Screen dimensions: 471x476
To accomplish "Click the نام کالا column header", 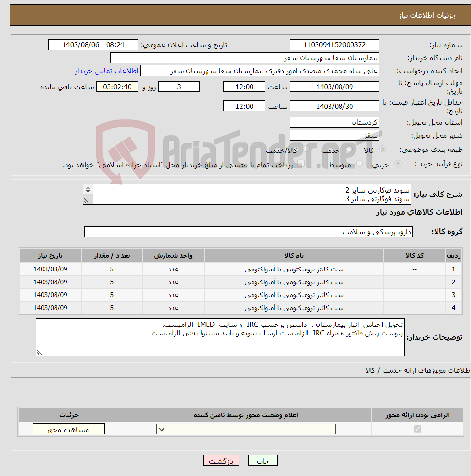I will pyautogui.click(x=294, y=255).
